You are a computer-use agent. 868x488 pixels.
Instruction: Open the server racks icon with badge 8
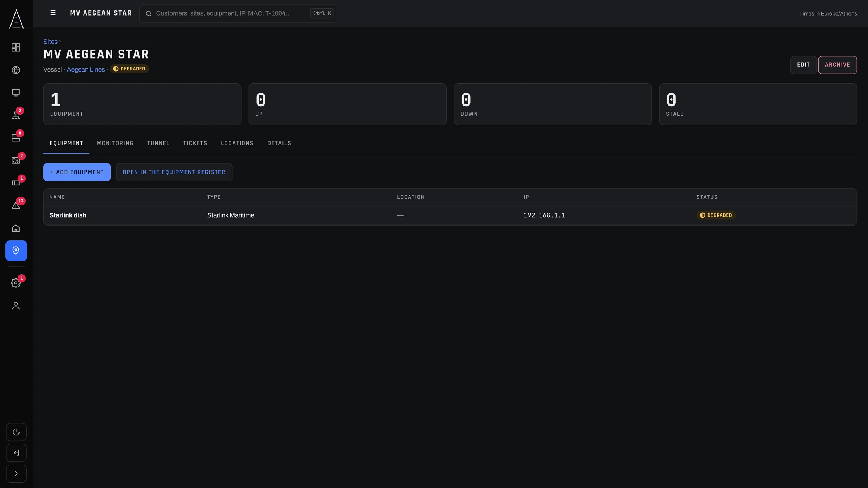coord(16,138)
